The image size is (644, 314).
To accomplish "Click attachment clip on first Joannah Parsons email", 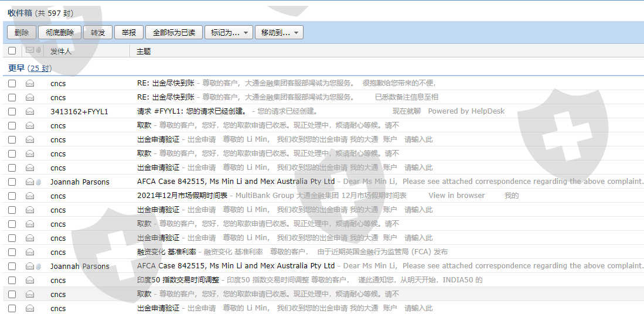I will pos(39,182).
